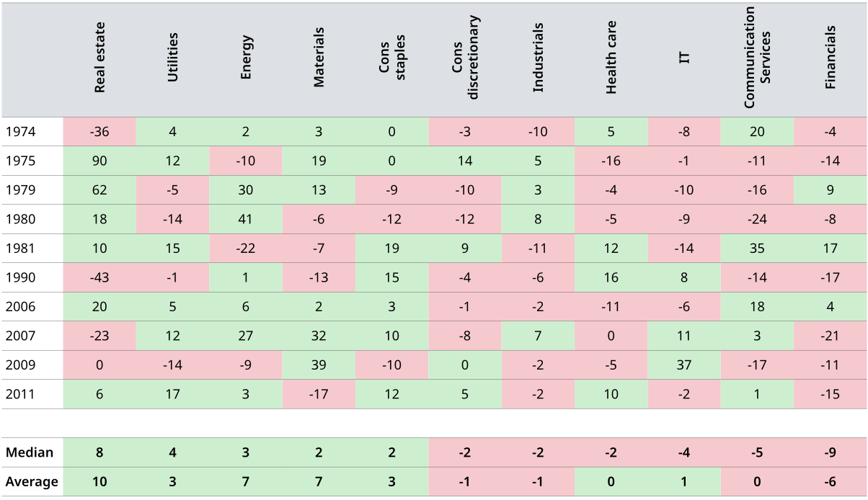
Task: Click the Cons discretionary column header
Action: pyautogui.click(x=465, y=58)
